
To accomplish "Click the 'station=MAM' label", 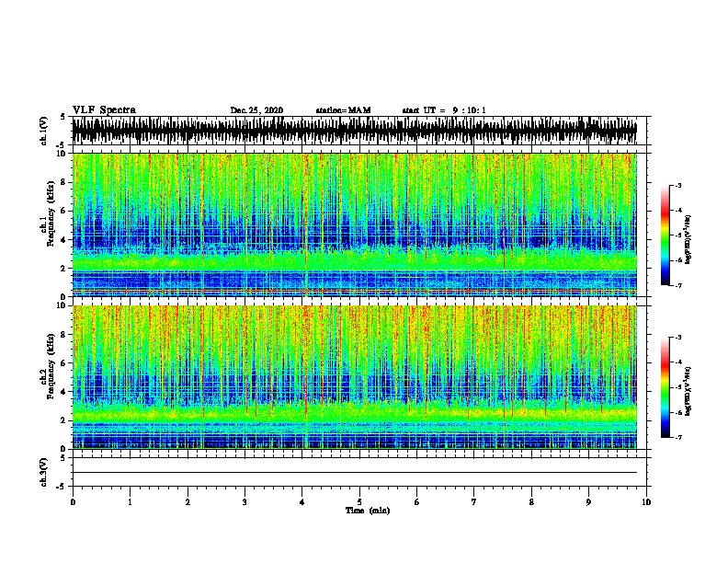I will click(343, 110).
